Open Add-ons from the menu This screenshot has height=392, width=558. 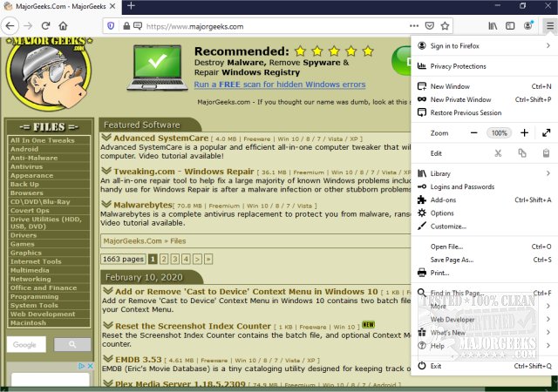[x=485, y=199]
